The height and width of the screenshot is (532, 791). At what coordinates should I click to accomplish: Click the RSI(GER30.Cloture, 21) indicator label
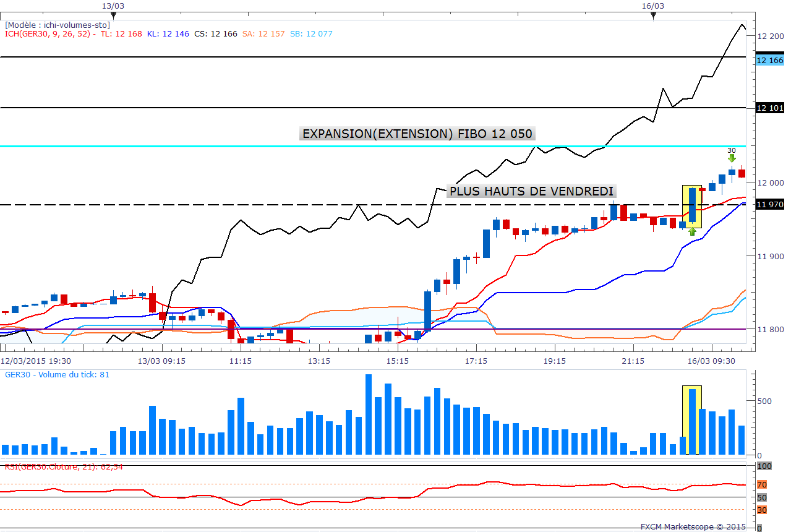point(63,466)
